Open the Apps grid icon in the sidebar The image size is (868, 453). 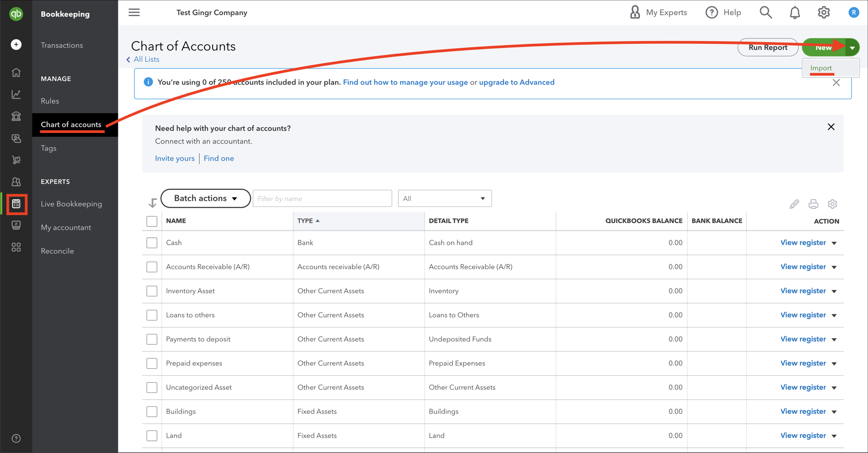tap(16, 247)
